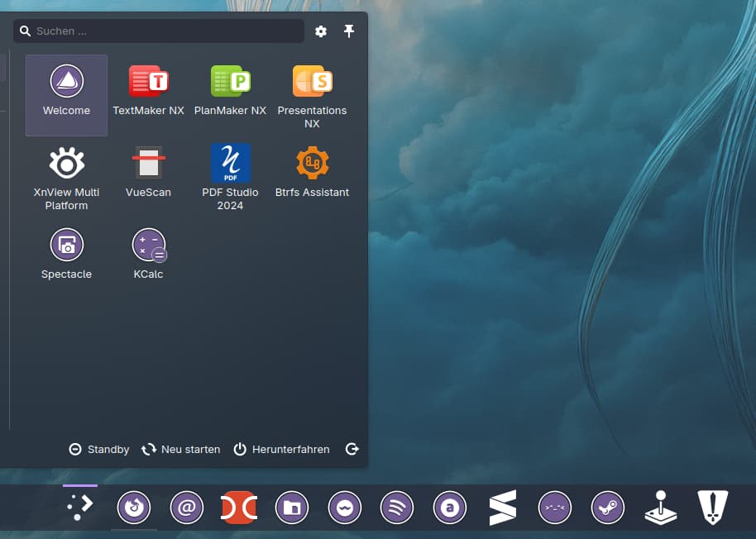
Task: Open Firefox from the taskbar
Action: [x=133, y=508]
